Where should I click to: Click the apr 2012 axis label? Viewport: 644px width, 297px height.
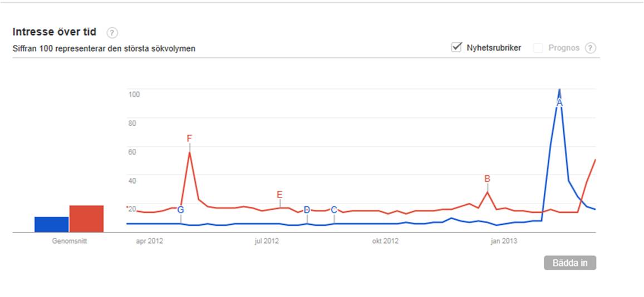pyautogui.click(x=149, y=241)
